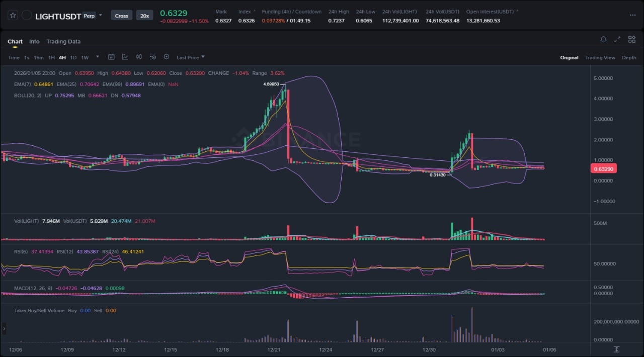Viewport: 644px width, 357px height.
Task: Click the EMA(7) indicator label
Action: [x=23, y=84]
